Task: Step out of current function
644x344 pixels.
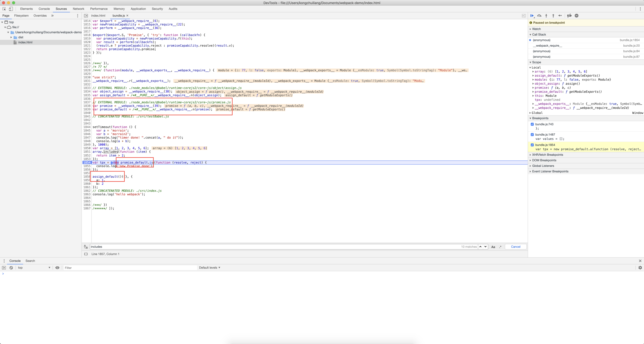Action: tap(553, 16)
